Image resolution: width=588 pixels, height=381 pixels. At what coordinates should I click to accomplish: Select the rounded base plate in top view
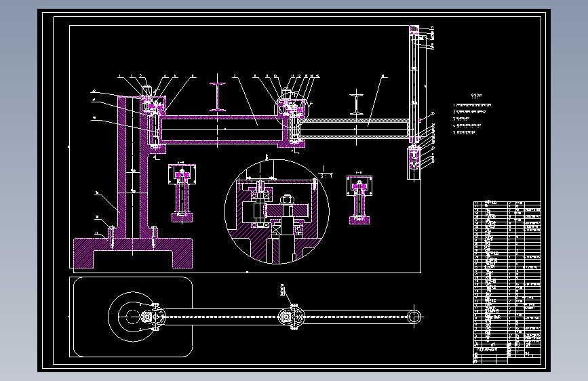pyautogui.click(x=133, y=317)
